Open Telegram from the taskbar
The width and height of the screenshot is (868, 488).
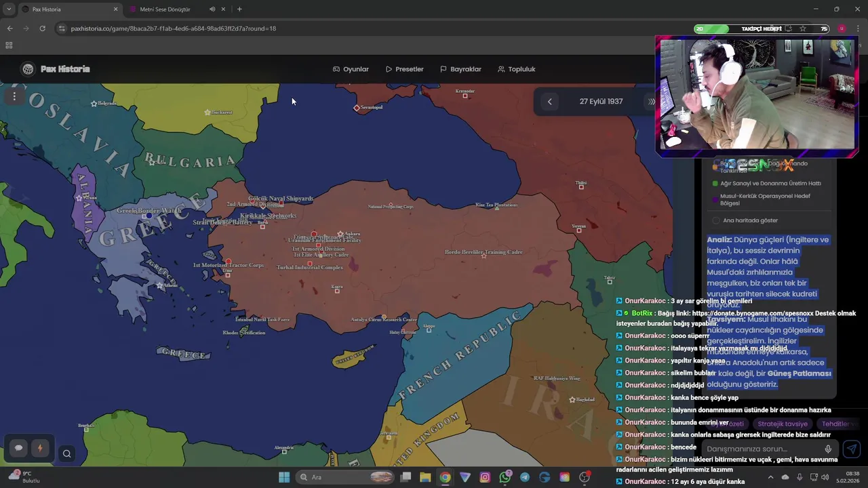click(525, 477)
